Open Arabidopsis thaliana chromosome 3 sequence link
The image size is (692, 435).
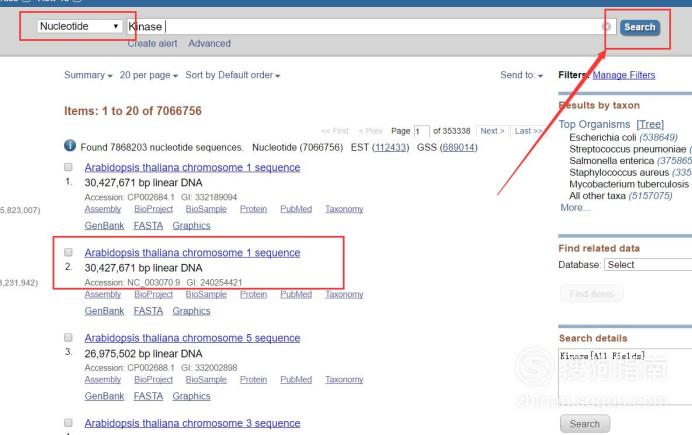192,423
